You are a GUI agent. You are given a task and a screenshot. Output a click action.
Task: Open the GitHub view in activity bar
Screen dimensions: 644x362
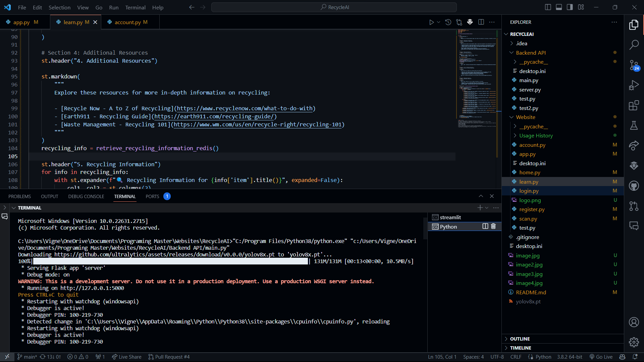coord(634,186)
